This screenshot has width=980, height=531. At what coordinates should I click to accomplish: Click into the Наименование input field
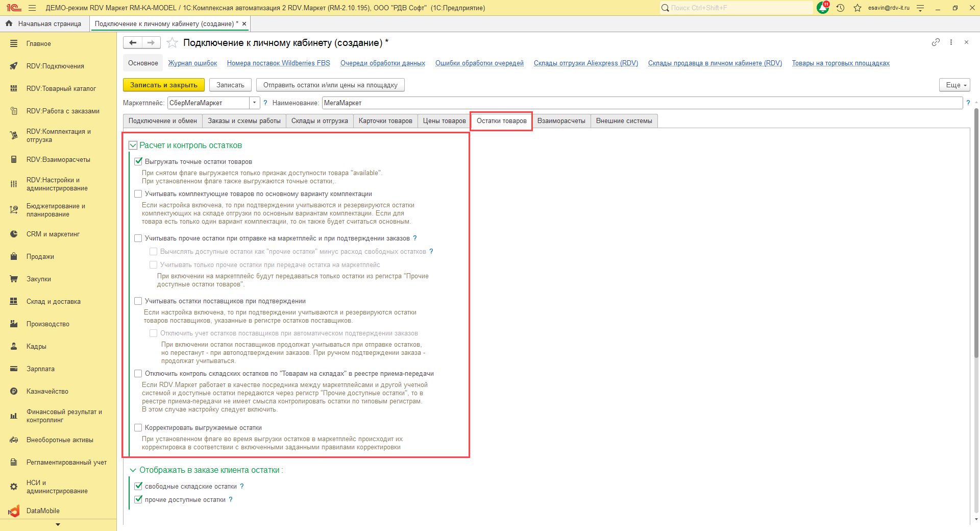[642, 103]
